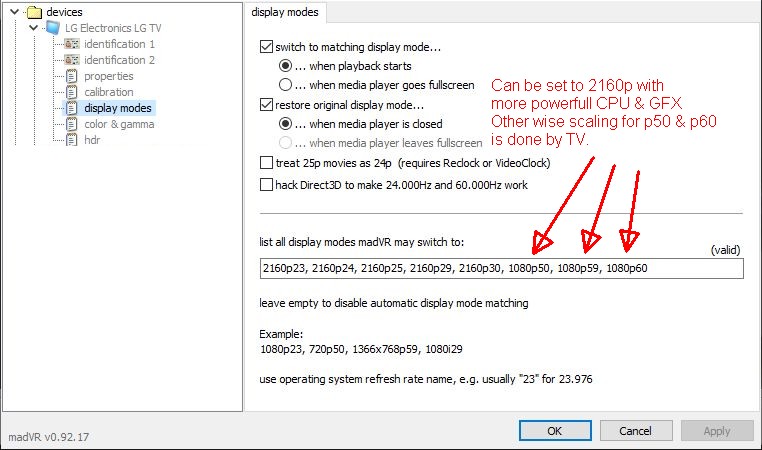Select LG Electronics LG TV device label
Screen dimensions: 762x450
pos(113,28)
